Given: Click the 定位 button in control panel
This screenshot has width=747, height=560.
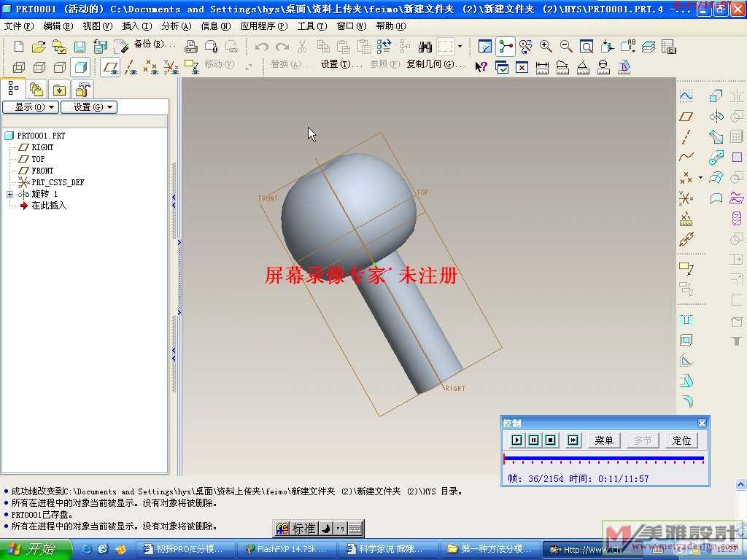Looking at the screenshot, I should [681, 440].
